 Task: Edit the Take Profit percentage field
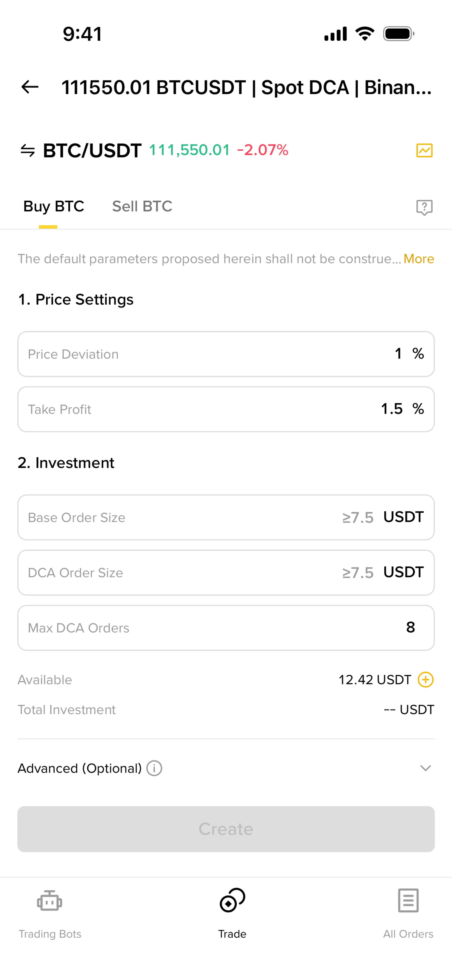coord(226,409)
